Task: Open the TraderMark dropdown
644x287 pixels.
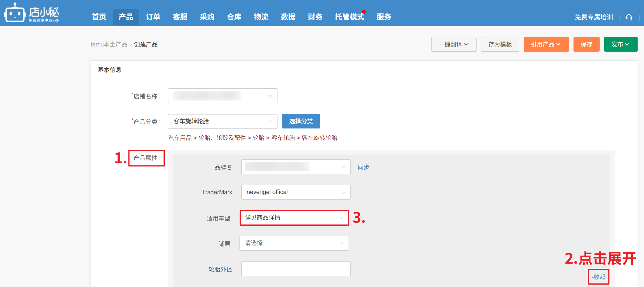Action: tap(296, 192)
